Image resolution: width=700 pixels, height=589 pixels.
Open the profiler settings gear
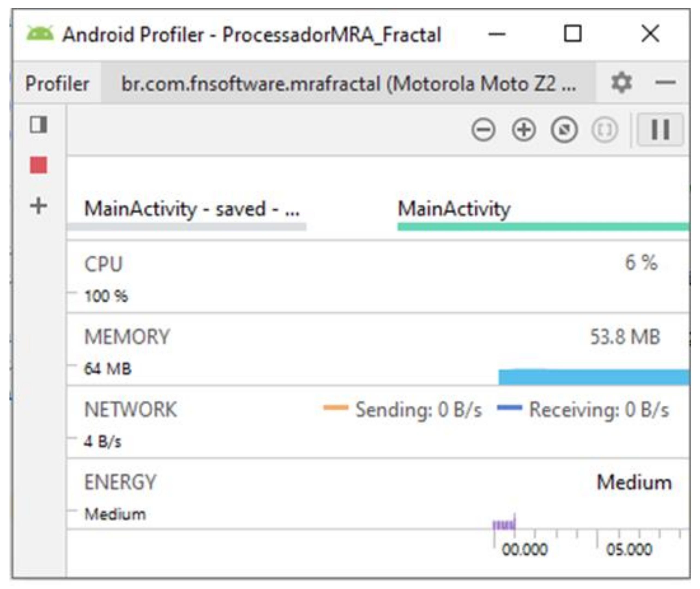(x=621, y=83)
